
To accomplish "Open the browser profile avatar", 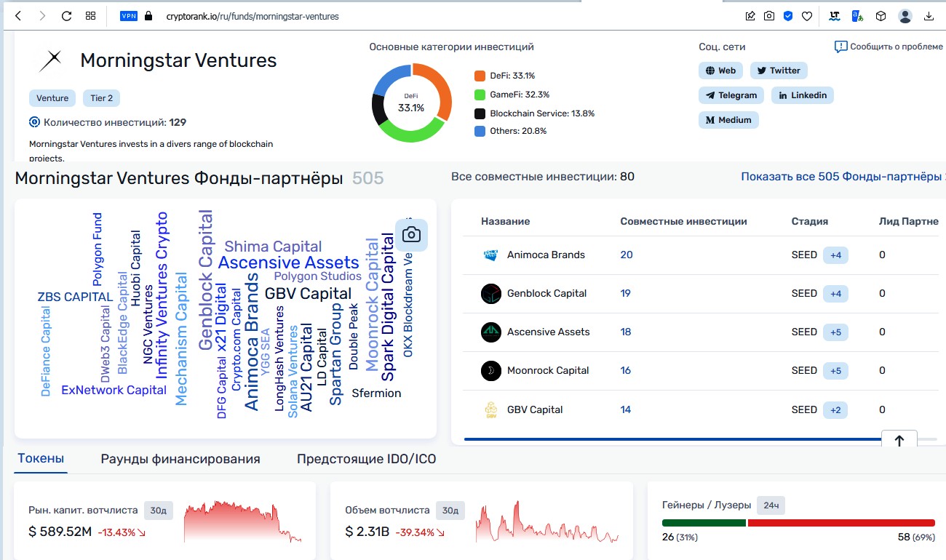I will [x=905, y=15].
